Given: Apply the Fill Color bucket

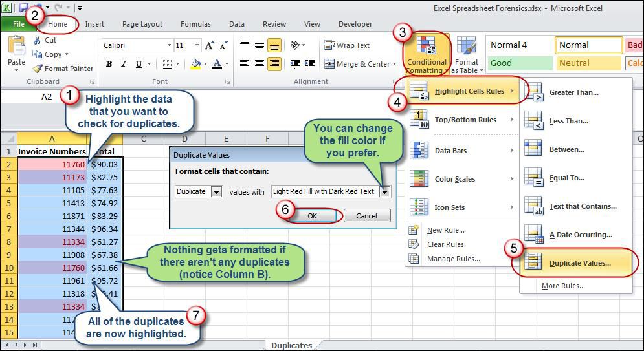Looking at the screenshot, I should [x=196, y=64].
